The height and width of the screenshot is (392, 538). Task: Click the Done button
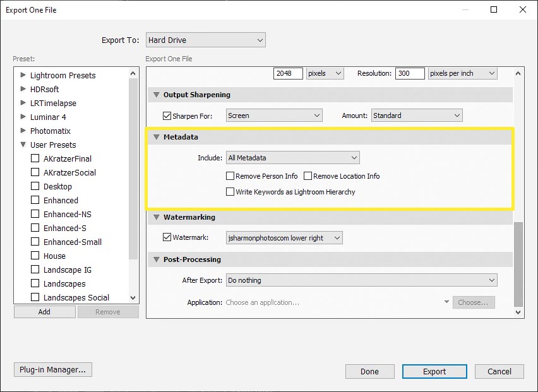370,371
